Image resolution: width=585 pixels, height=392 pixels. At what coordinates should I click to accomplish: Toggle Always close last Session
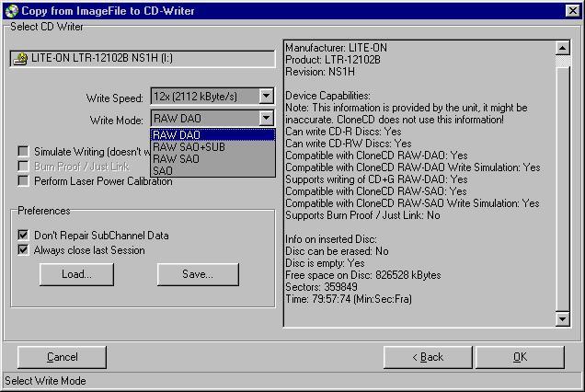24,250
